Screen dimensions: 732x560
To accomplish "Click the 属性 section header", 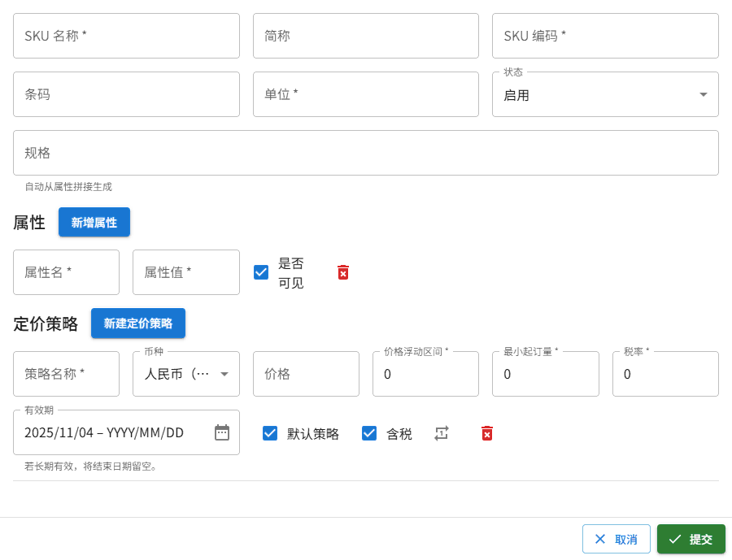I will (x=29, y=222).
